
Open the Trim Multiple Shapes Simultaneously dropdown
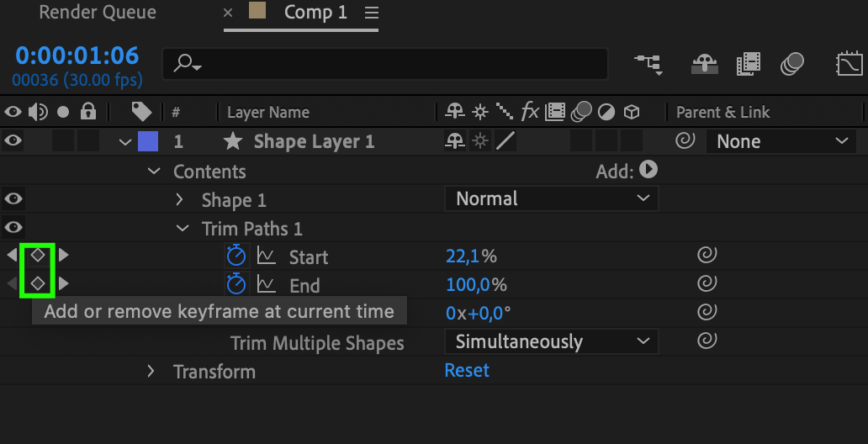(x=552, y=341)
